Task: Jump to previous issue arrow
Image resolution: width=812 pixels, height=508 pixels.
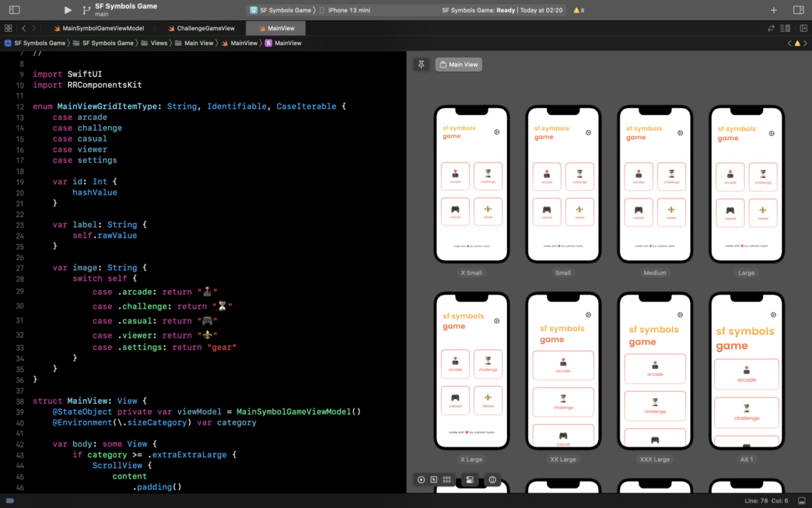Action: coord(790,43)
